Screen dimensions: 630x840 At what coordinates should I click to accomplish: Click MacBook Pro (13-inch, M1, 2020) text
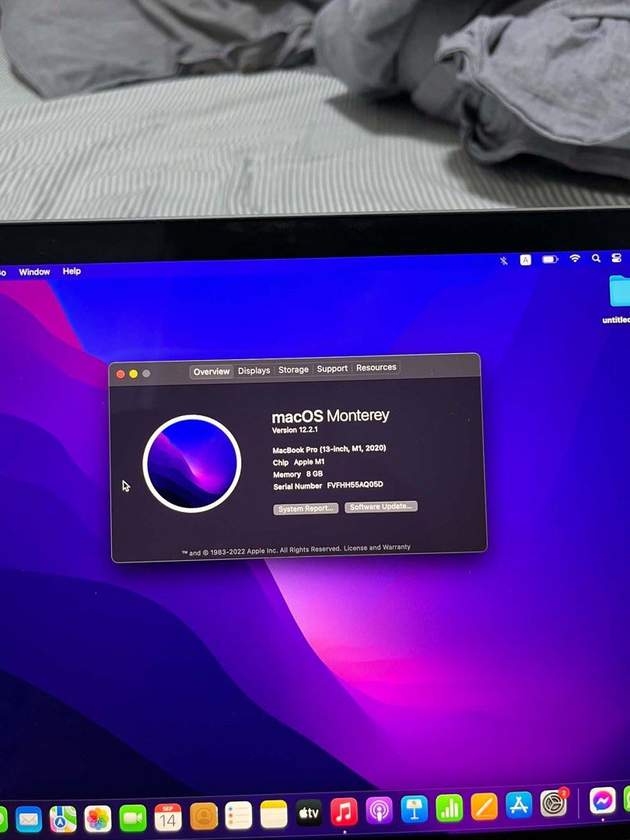click(329, 449)
